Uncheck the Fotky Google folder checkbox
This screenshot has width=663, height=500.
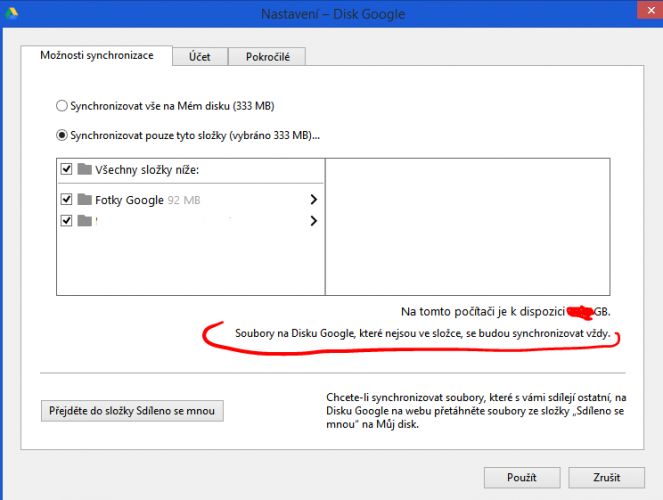[x=66, y=199]
